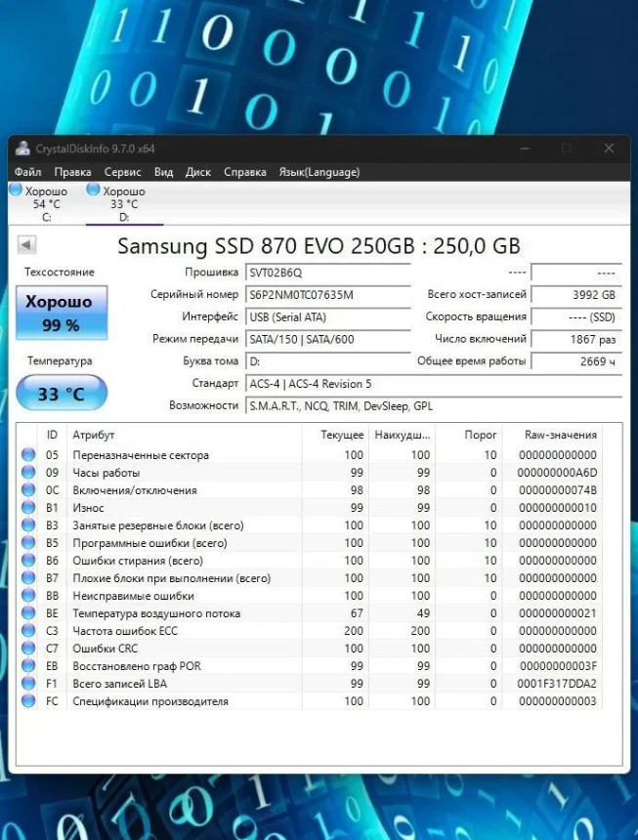Screen dimensions: 638x840
Task: Open the Файл menu
Action: 28,172
